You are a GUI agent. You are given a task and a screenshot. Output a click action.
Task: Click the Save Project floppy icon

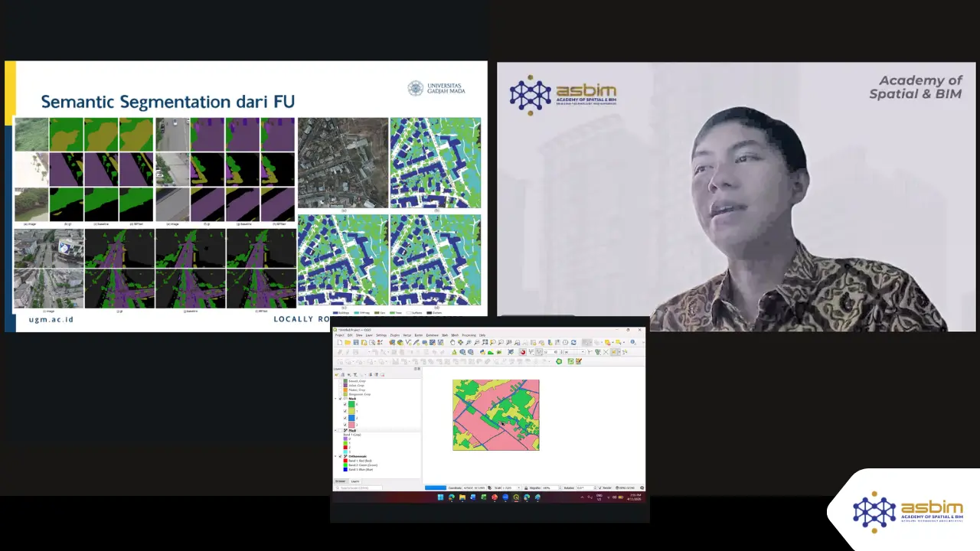(x=355, y=343)
